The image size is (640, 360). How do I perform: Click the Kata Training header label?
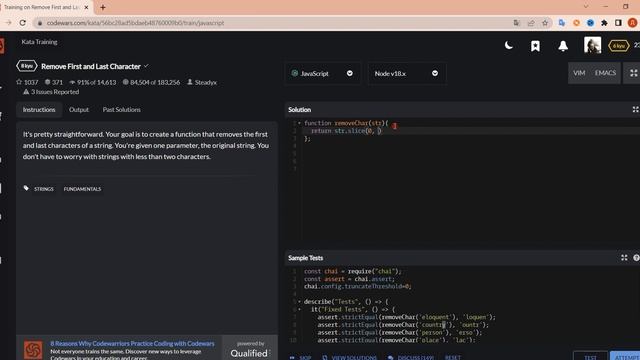pyautogui.click(x=39, y=42)
